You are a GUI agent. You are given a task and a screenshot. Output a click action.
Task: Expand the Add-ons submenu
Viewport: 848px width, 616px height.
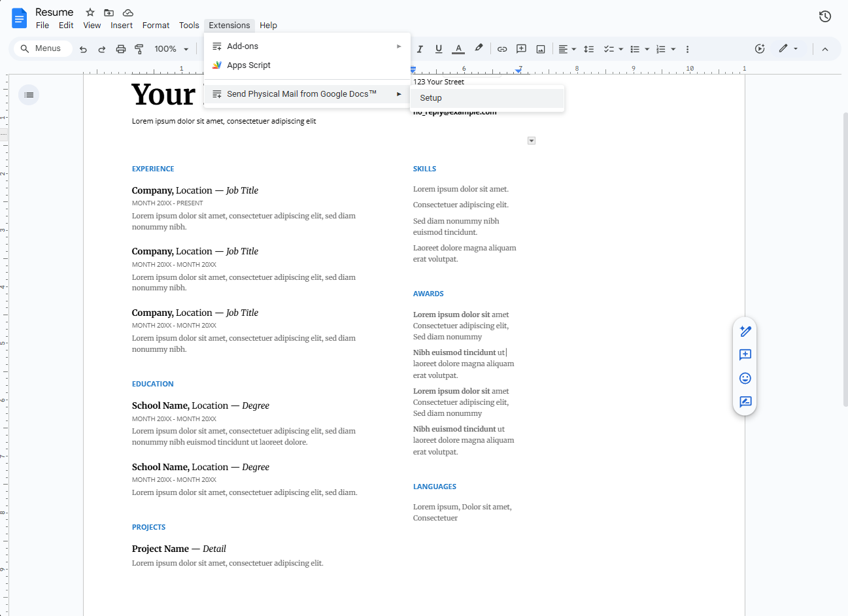[x=307, y=46]
